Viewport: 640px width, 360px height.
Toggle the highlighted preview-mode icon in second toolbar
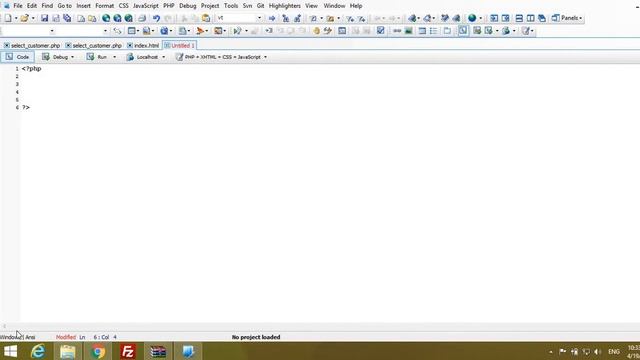(x=463, y=31)
